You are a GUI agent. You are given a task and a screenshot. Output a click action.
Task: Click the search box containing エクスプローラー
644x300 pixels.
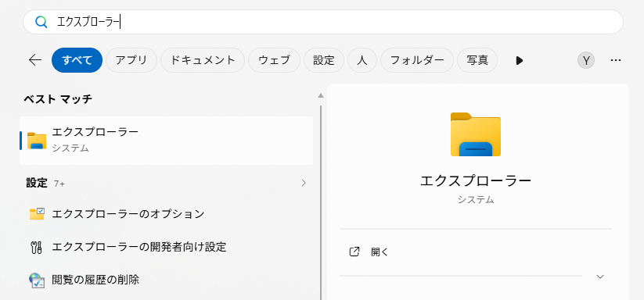pos(323,22)
